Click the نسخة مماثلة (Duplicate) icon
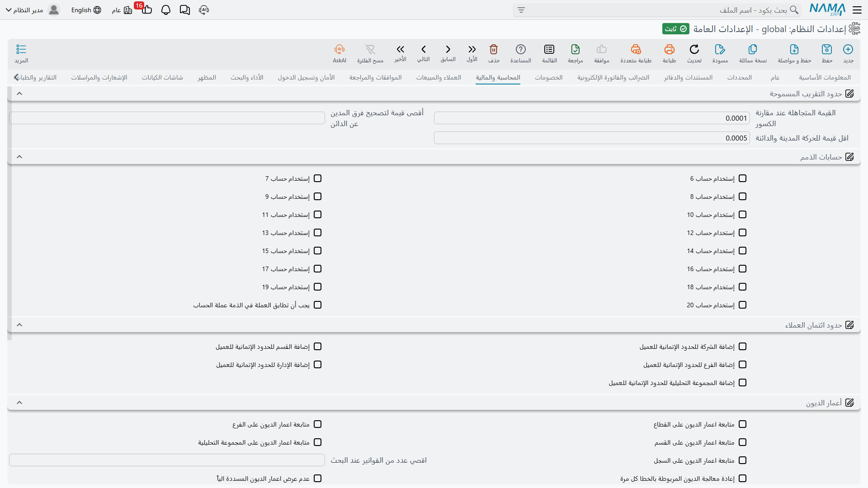The width and height of the screenshot is (868, 488). coord(753,49)
